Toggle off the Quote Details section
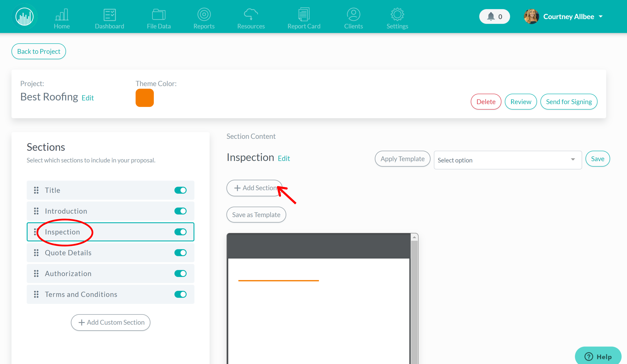The width and height of the screenshot is (627, 364). tap(180, 253)
